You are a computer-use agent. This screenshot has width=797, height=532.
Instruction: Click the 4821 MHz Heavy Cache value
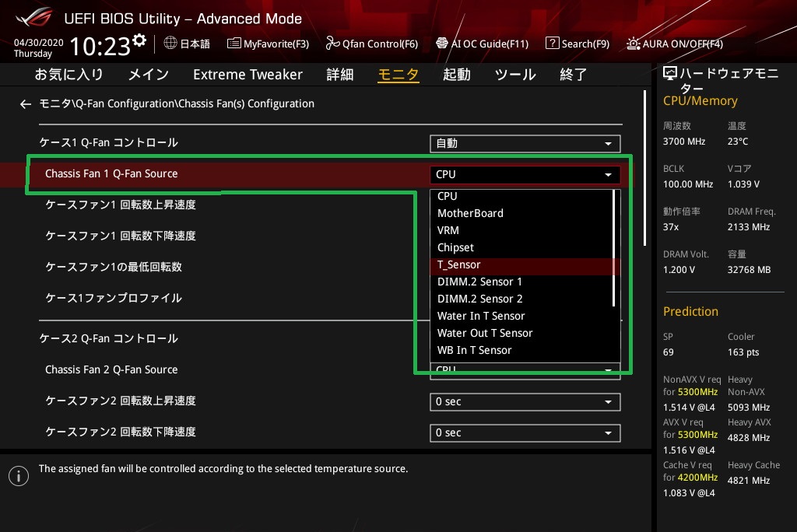click(x=748, y=481)
